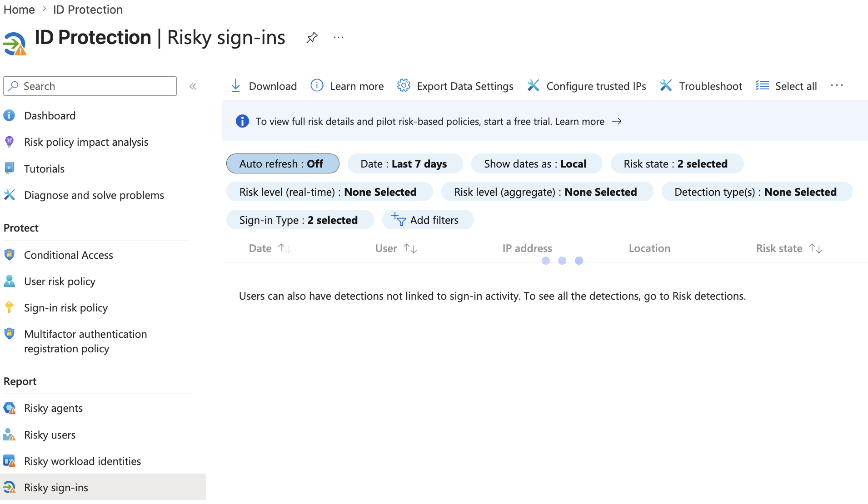Follow the banner arrow after Learn more
The image size is (868, 504).
[x=617, y=121]
